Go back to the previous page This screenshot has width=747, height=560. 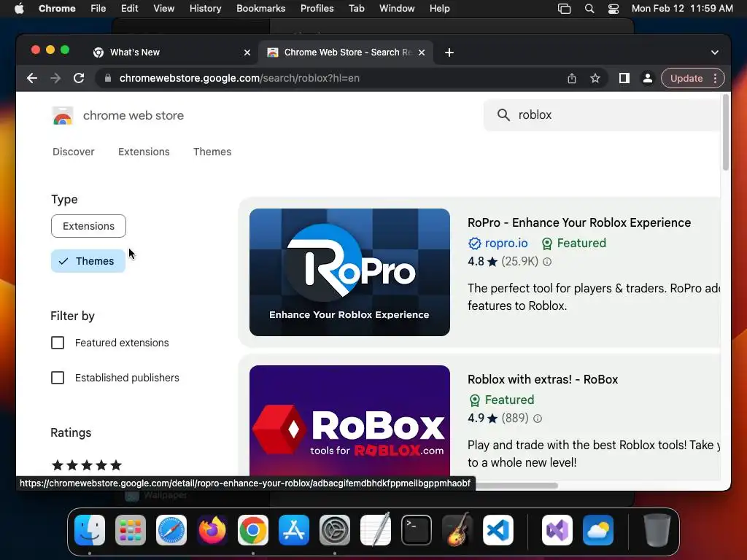[32, 78]
